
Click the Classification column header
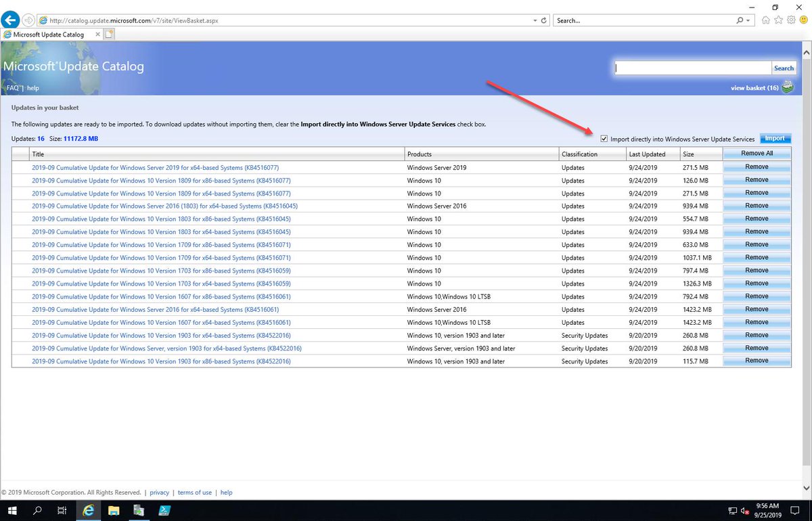click(593, 154)
